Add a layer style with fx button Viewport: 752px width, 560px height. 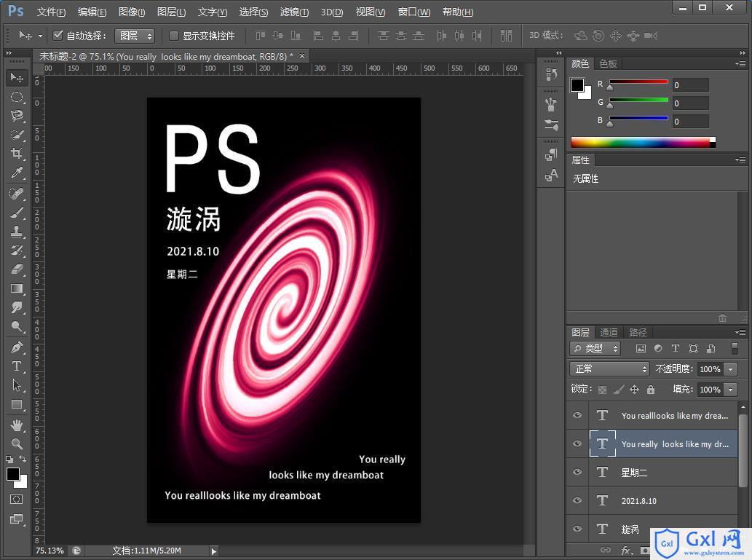pos(626,551)
